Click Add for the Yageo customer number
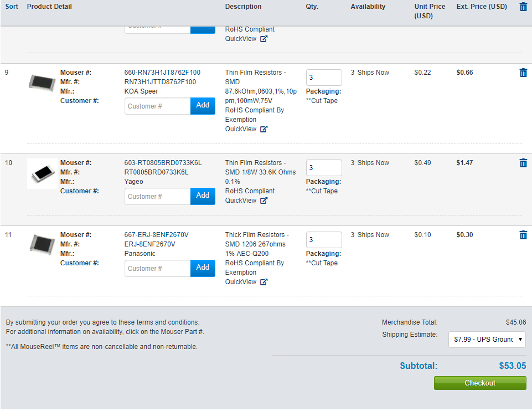Image resolution: width=532 pixels, height=411 pixels. tap(203, 196)
